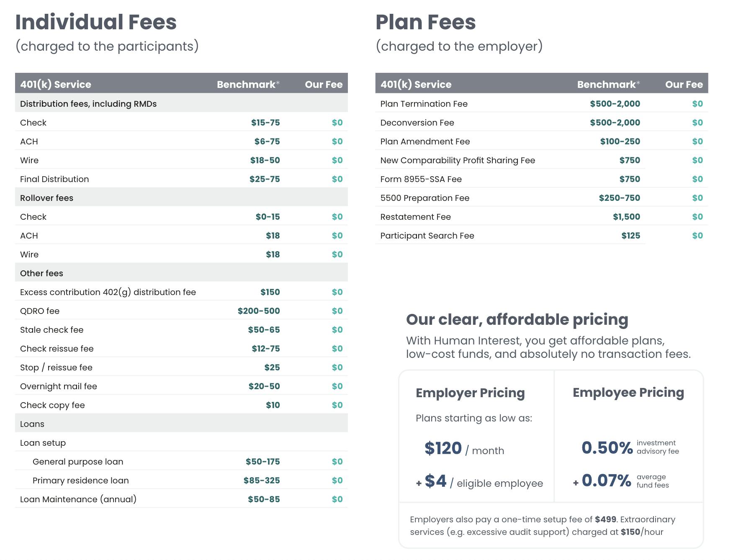Click the "Individual Fees" heading
This screenshot has height=560, width=741.
point(96,22)
